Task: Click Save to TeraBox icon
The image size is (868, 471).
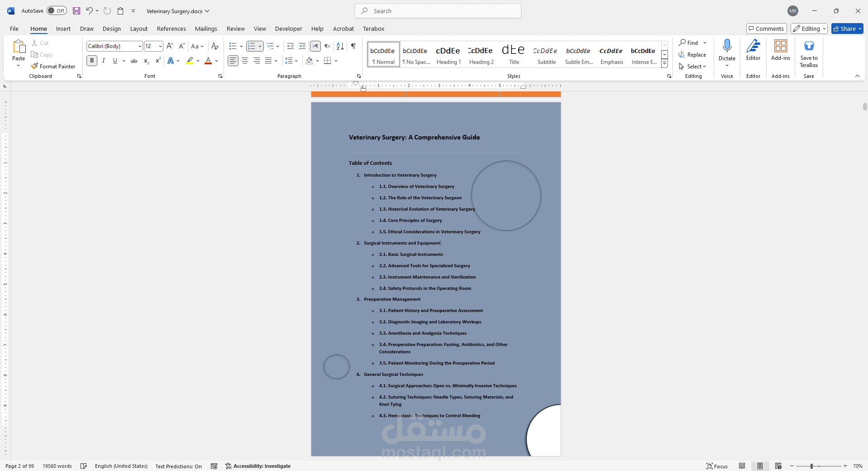Action: (x=809, y=46)
